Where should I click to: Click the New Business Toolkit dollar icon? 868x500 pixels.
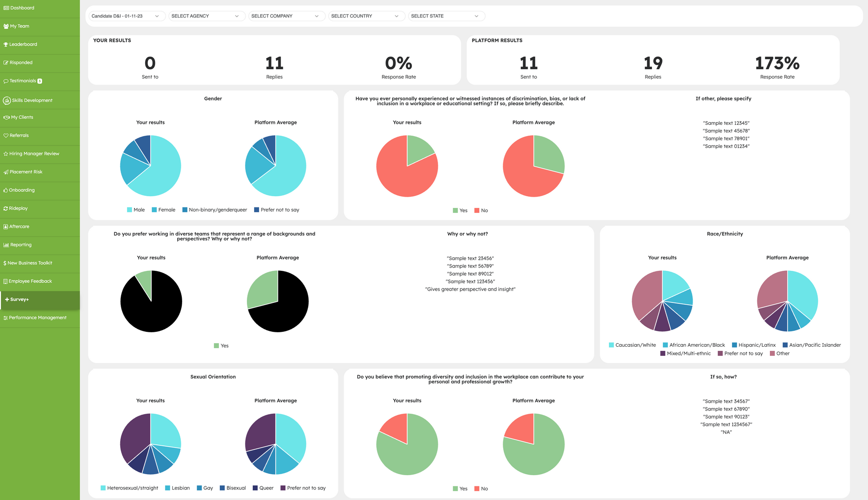click(x=5, y=263)
